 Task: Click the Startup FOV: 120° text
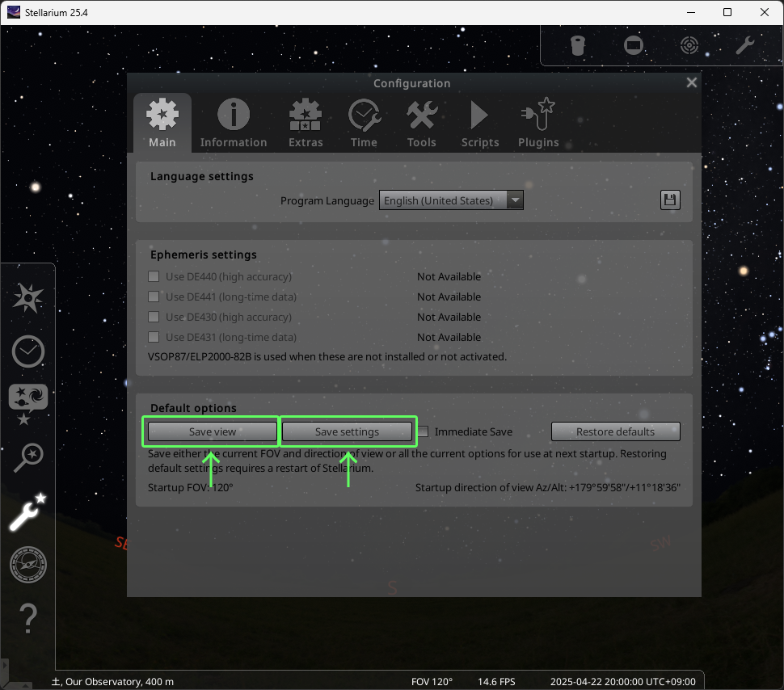pos(191,487)
